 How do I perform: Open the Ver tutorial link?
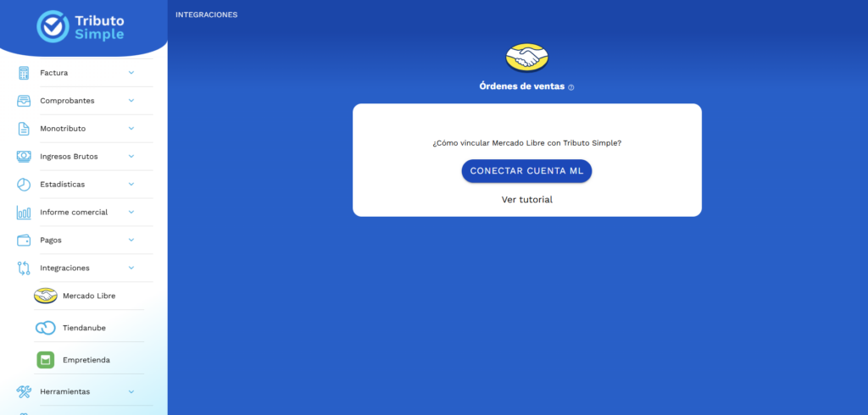pyautogui.click(x=526, y=200)
